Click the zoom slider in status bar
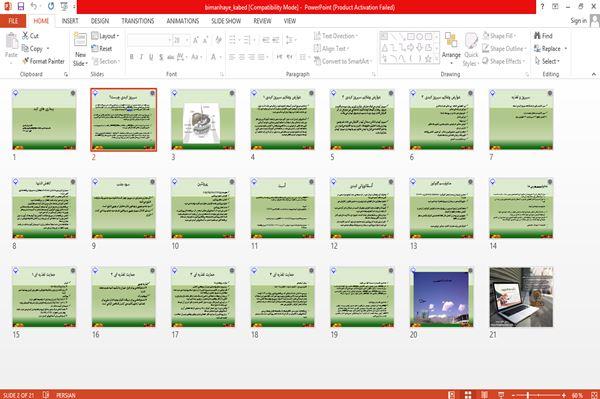The height and width of the screenshot is (399, 600). (538, 395)
